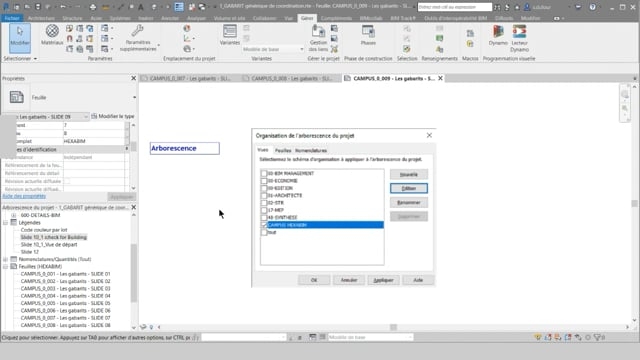Screen dimensions: 640x360
Task: Open the Collaborer ribbon tab
Action: [x=264, y=18]
